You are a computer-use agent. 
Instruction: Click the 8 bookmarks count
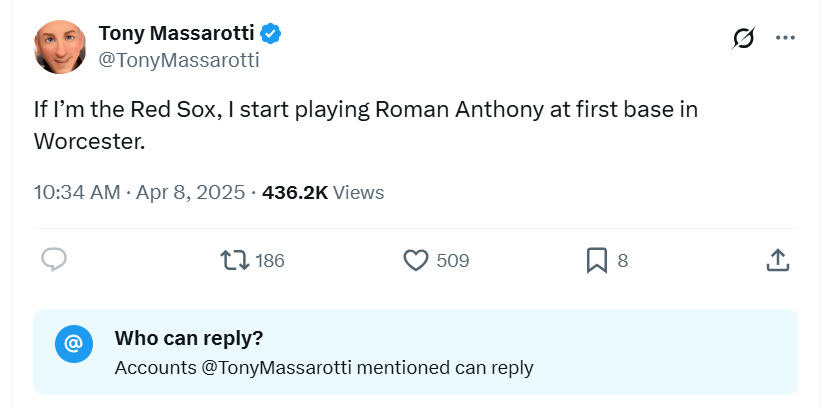(x=622, y=261)
